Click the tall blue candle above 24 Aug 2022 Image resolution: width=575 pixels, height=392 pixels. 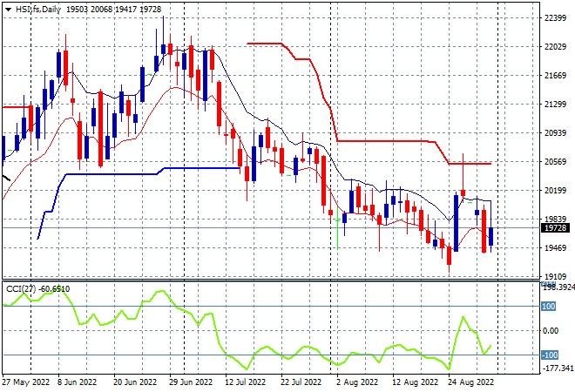point(456,223)
